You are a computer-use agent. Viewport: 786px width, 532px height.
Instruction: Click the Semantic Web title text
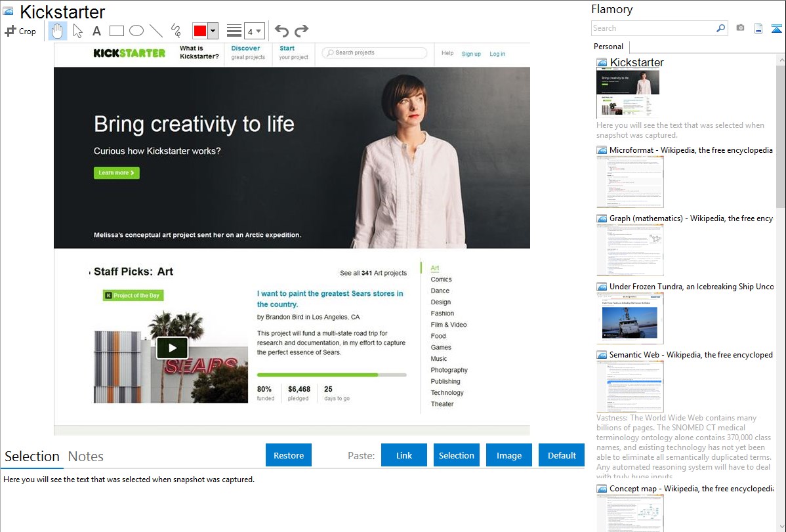point(691,355)
